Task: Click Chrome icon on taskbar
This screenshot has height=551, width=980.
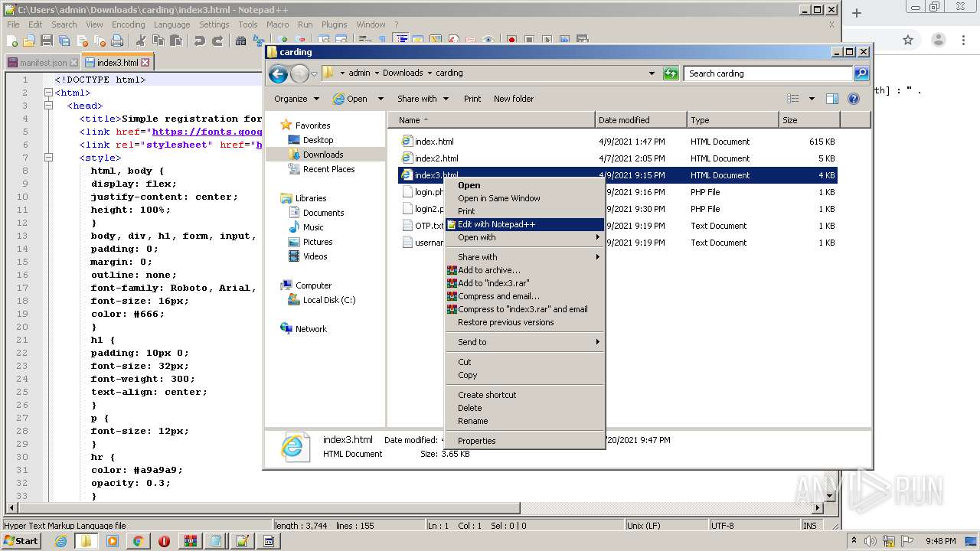Action: point(138,541)
